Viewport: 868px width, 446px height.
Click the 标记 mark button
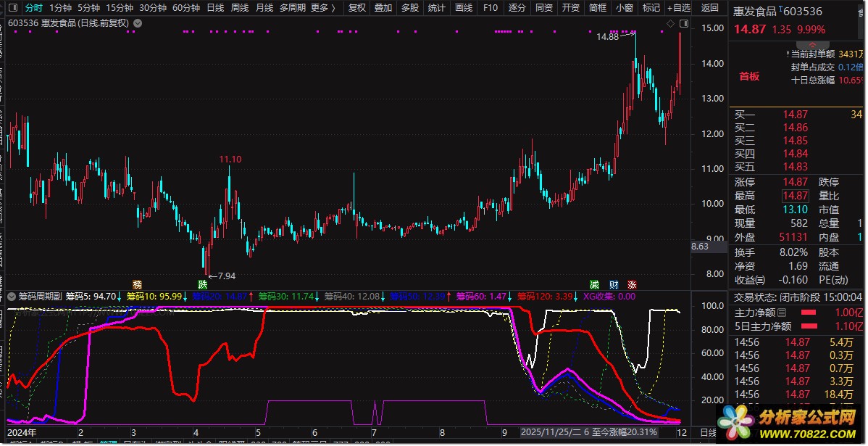click(651, 8)
